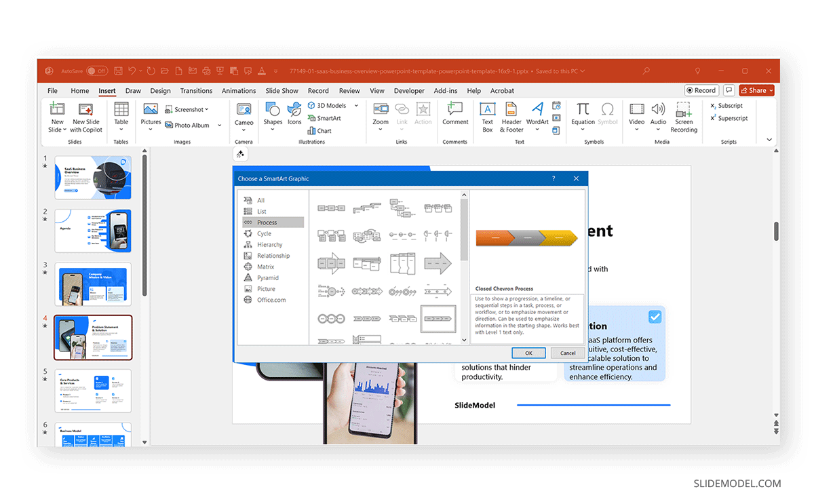Click the SmartArt icon in Illustrations
Screen dimensions: 814x504
(324, 118)
